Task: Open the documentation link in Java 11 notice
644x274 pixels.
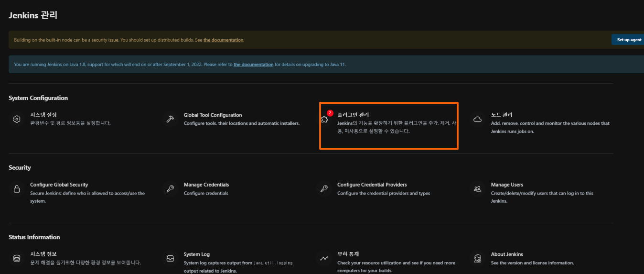Action: [x=253, y=64]
